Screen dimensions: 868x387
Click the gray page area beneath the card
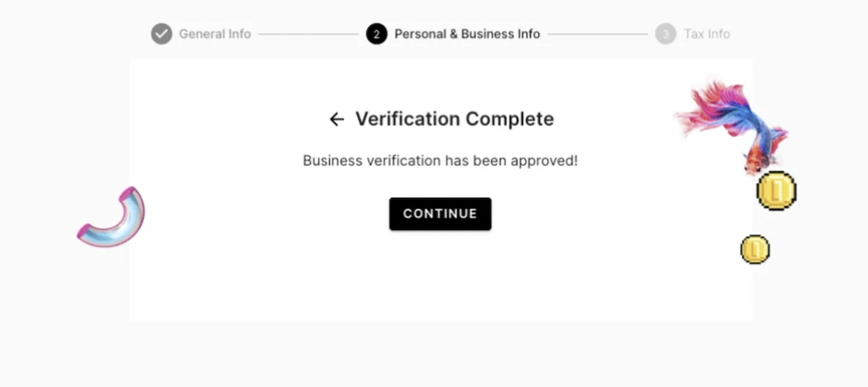(440, 355)
